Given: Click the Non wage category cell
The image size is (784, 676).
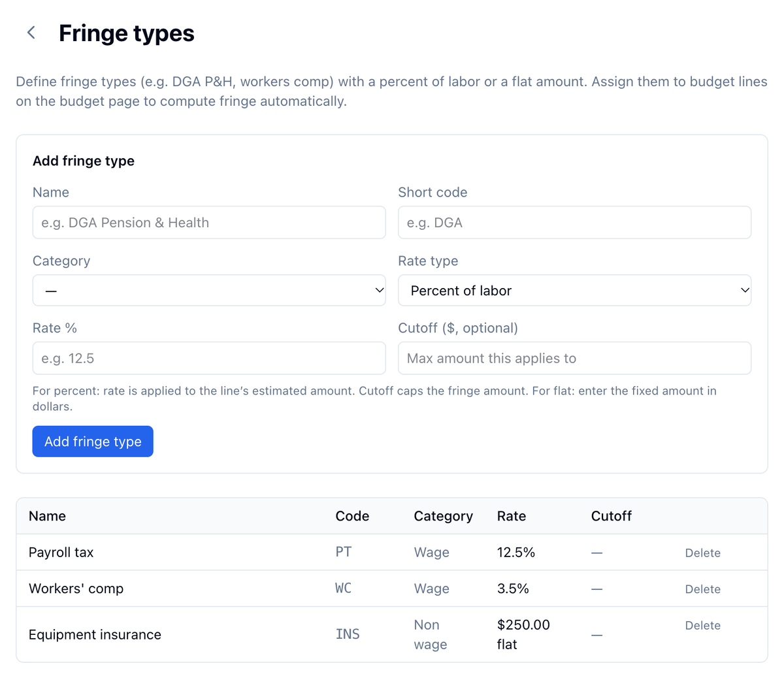Looking at the screenshot, I should point(431,634).
